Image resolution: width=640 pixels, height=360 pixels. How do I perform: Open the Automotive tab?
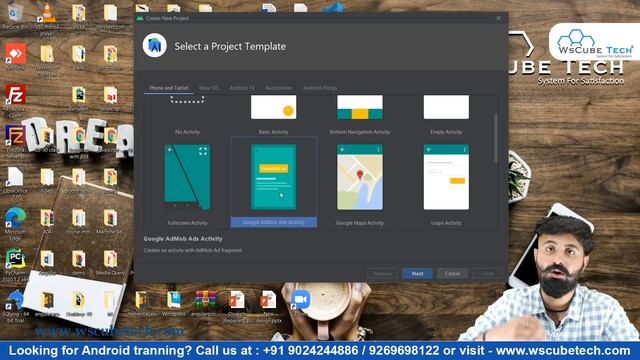pos(278,88)
